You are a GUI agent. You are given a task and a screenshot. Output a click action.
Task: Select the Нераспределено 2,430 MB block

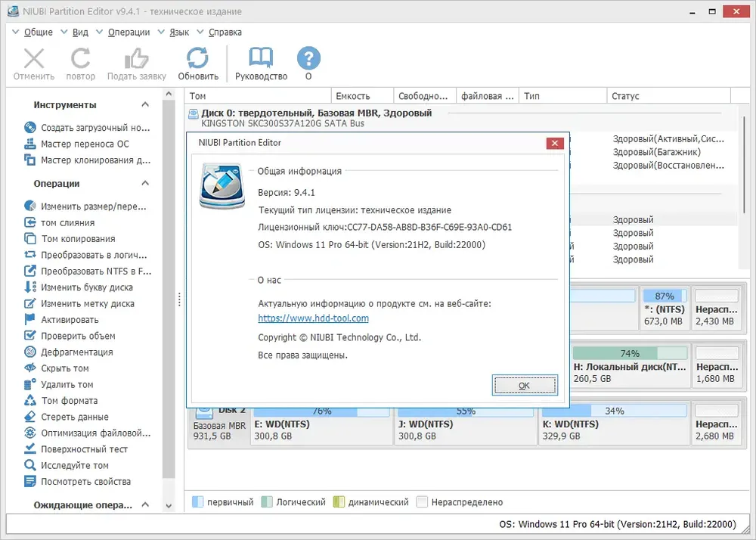(x=717, y=309)
